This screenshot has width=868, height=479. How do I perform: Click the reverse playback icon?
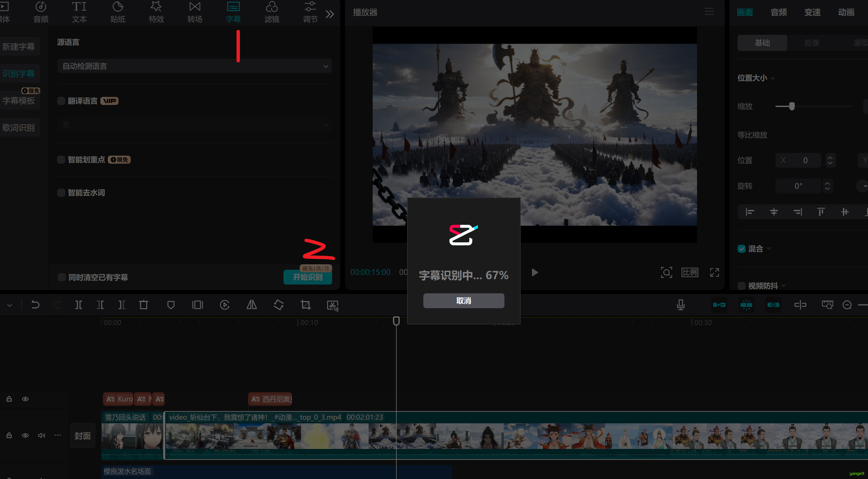[225, 305]
